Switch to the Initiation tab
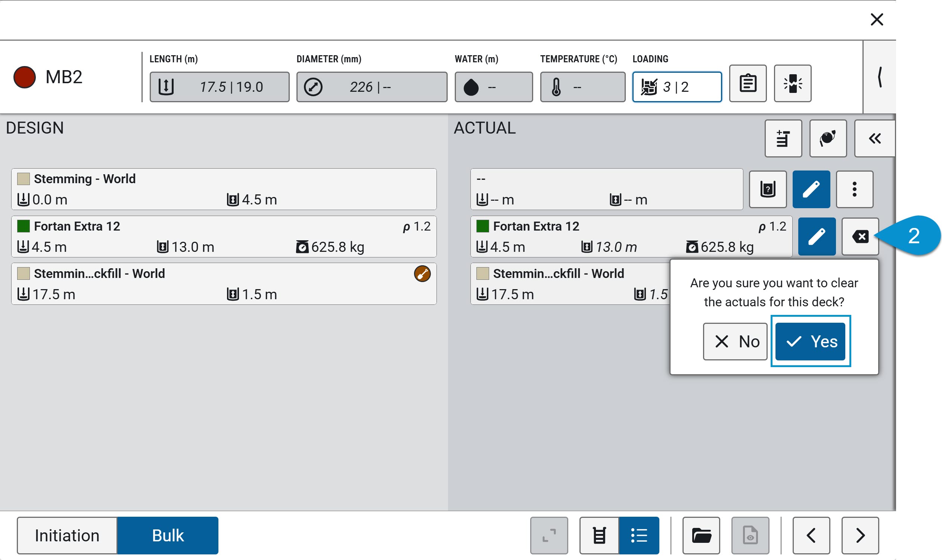Image resolution: width=942 pixels, height=560 pixels. tap(67, 535)
